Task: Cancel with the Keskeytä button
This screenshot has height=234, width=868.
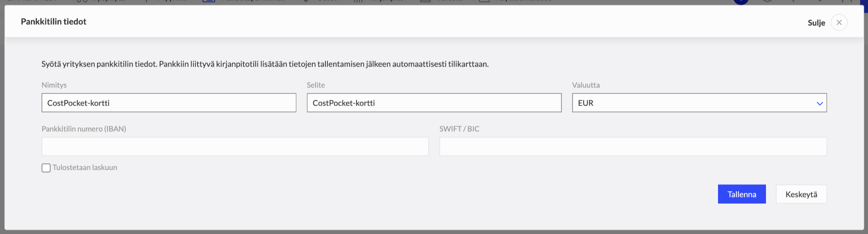Action: [x=801, y=194]
